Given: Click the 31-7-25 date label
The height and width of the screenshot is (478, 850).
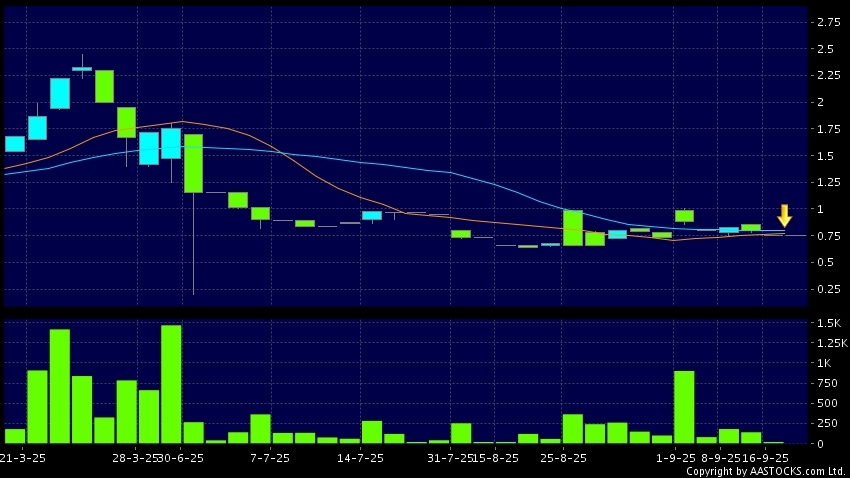Looking at the screenshot, I should pyautogui.click(x=450, y=458).
